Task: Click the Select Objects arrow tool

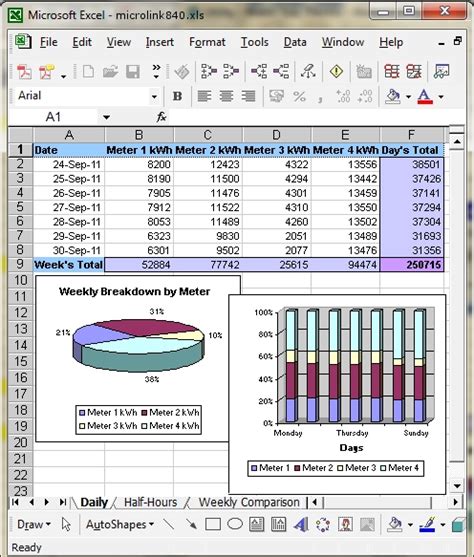Action: point(66,524)
